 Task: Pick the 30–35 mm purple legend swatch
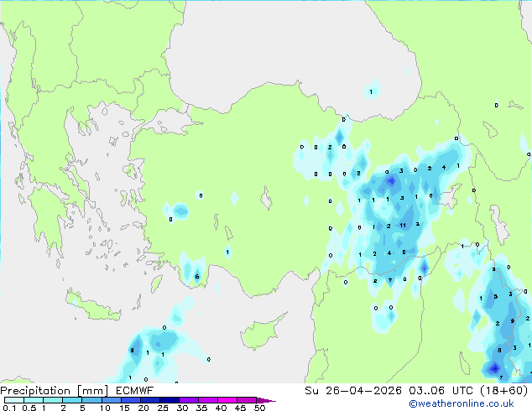coord(189,400)
